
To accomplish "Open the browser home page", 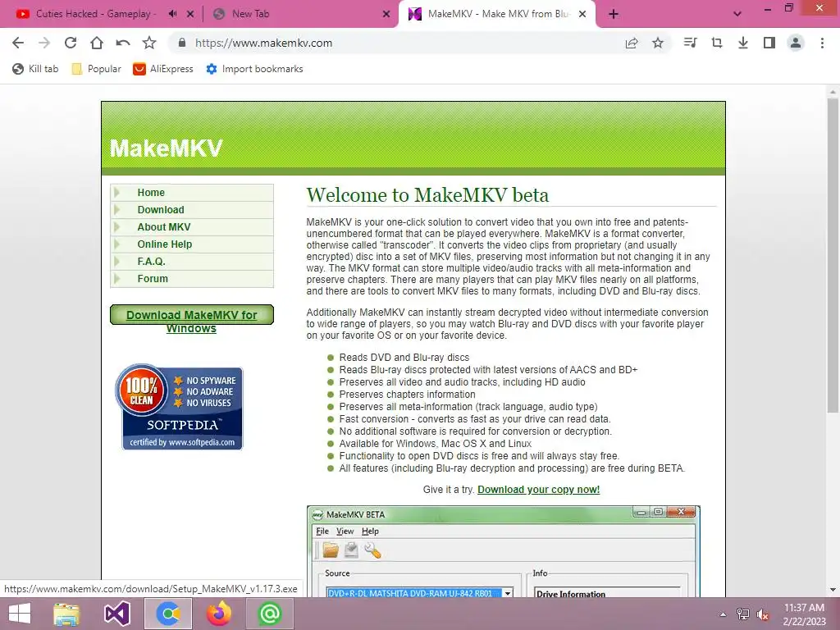I will (x=97, y=43).
